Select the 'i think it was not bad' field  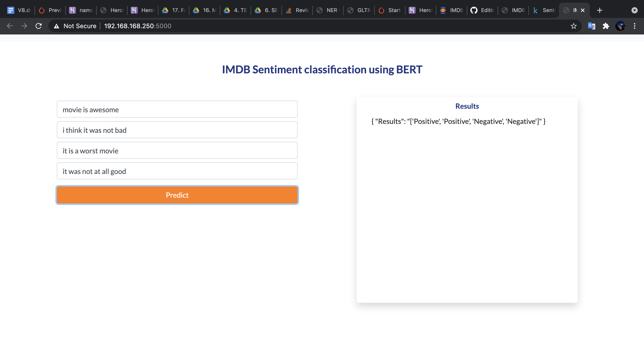pyautogui.click(x=177, y=130)
